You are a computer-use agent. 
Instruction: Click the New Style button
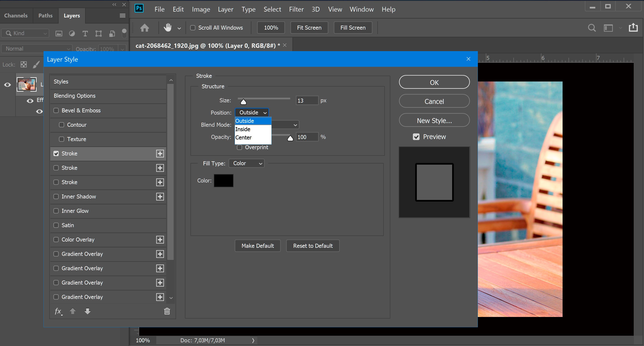tap(434, 120)
